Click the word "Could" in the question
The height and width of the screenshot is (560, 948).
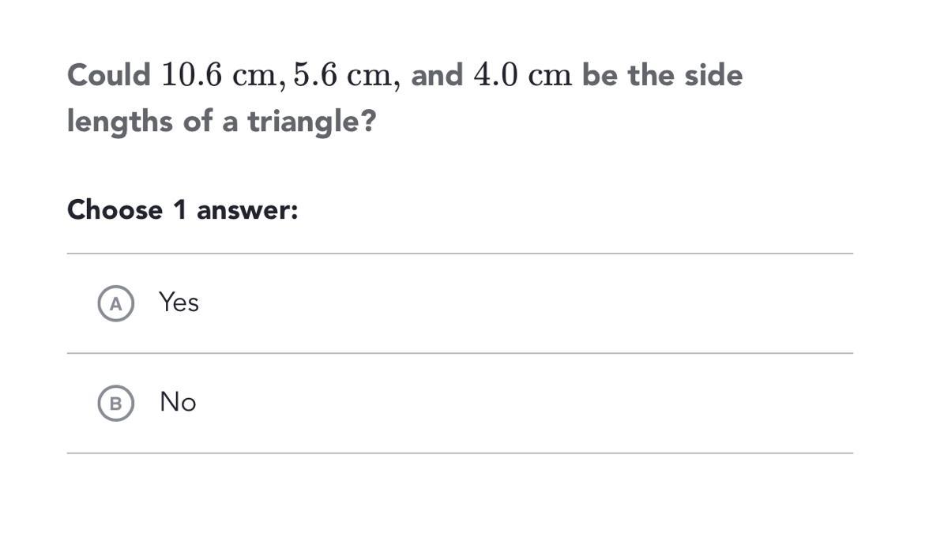109,75
